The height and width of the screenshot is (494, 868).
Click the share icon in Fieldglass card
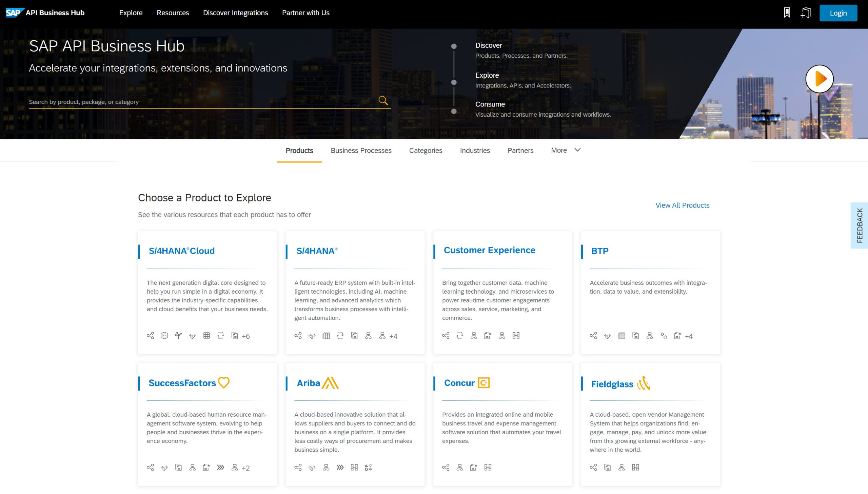[593, 468]
